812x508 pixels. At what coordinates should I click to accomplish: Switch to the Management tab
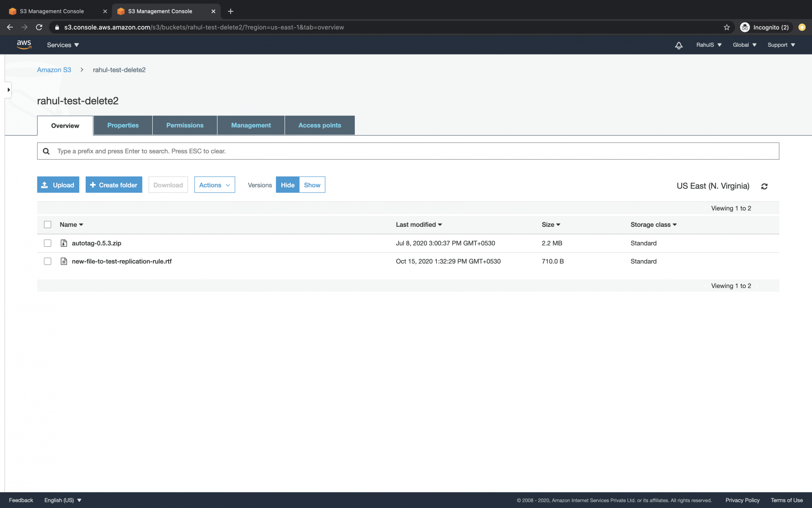tap(251, 125)
